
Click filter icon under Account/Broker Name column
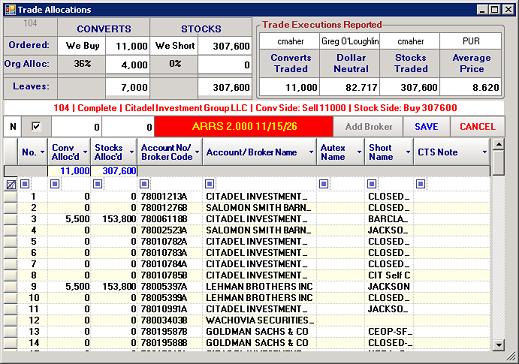[210, 184]
